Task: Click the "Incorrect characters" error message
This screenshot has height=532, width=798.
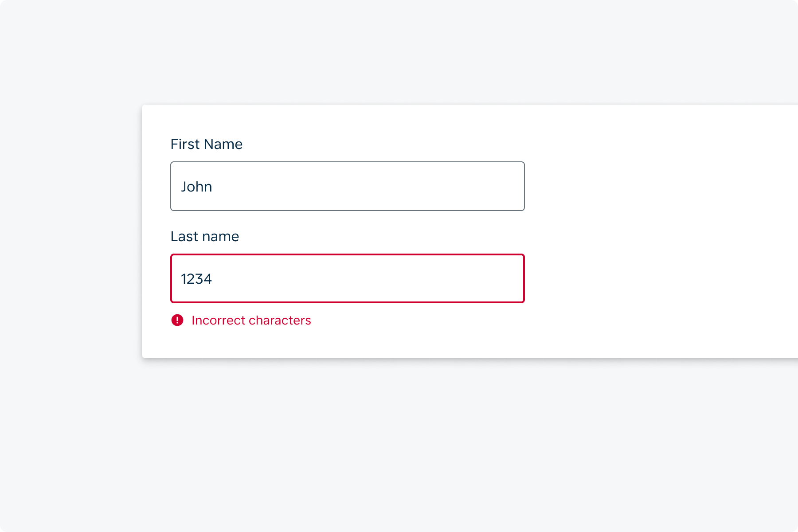Action: [251, 320]
